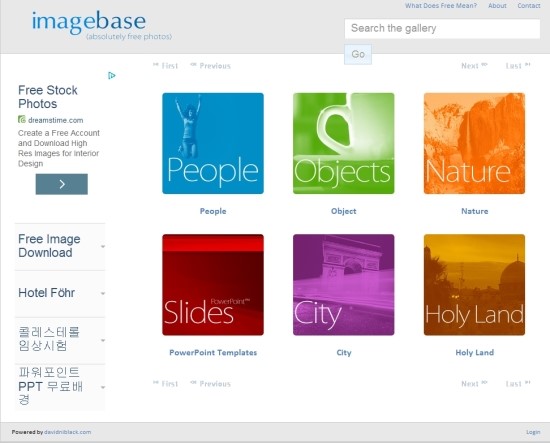Visit the davidniblack.com footer link

point(68,432)
